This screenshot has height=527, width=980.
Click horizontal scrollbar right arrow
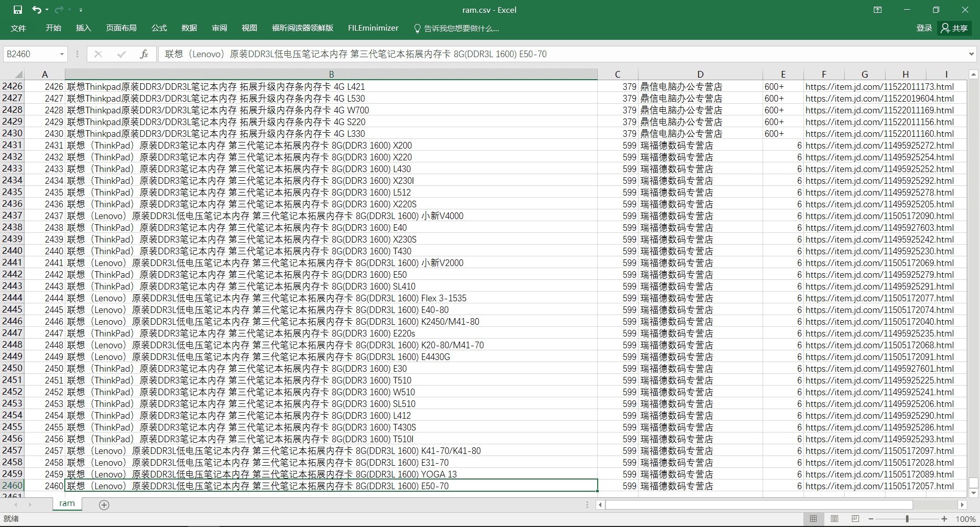[962, 505]
